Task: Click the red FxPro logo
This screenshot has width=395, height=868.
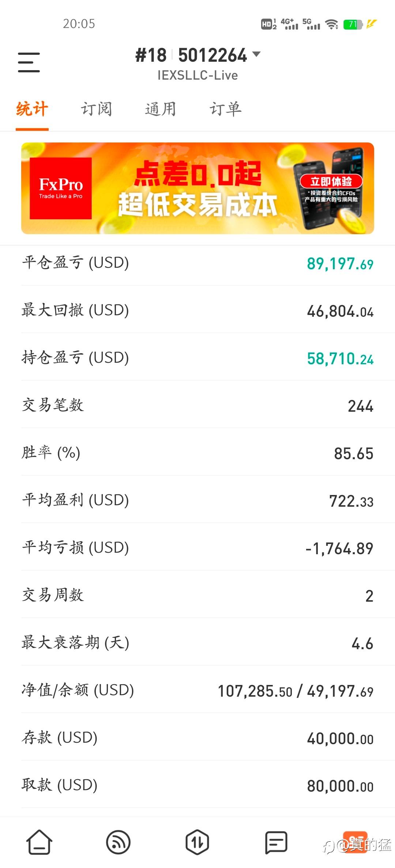Action: click(61, 189)
